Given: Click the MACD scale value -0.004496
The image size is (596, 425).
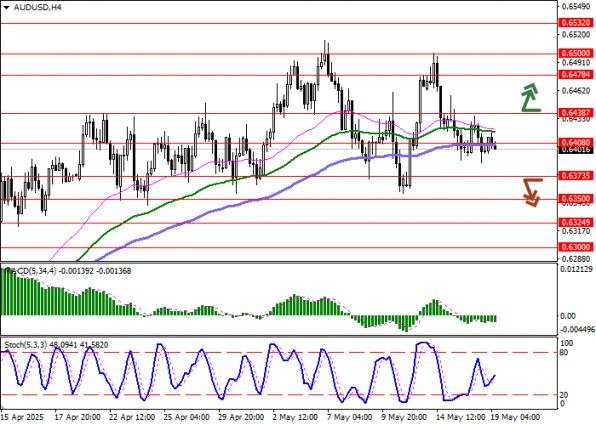Looking at the screenshot, I should coord(577,330).
